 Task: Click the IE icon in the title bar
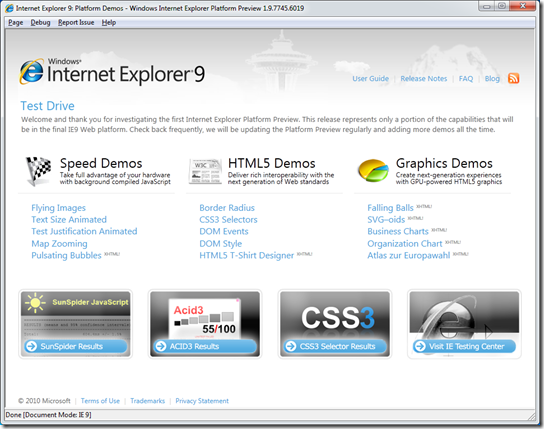[9, 8]
